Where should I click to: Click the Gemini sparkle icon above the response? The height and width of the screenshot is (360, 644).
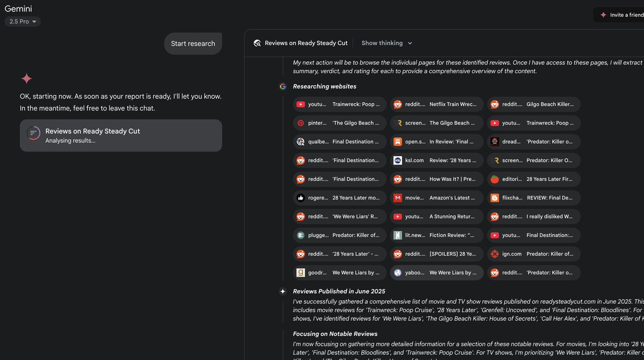[x=26, y=79]
